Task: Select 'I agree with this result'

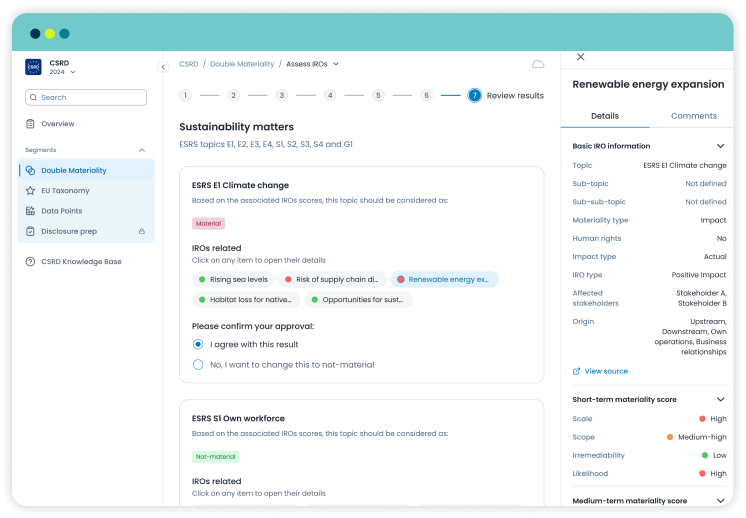Action: pyautogui.click(x=198, y=344)
